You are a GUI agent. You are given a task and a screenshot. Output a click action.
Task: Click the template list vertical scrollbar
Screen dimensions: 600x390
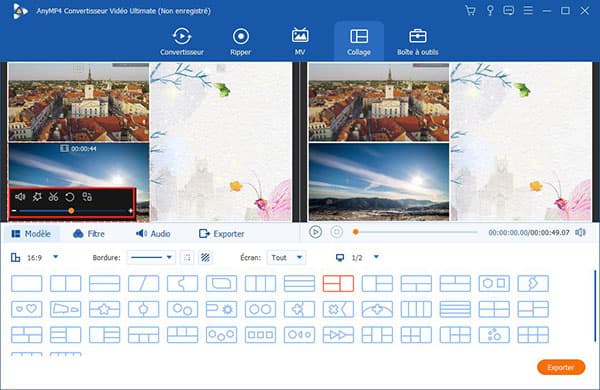pyautogui.click(x=595, y=306)
